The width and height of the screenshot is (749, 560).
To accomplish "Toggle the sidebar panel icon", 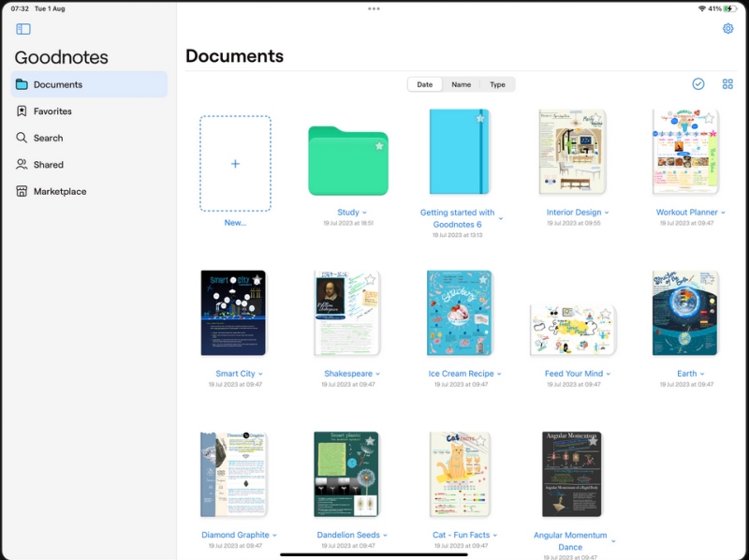I will point(22,29).
